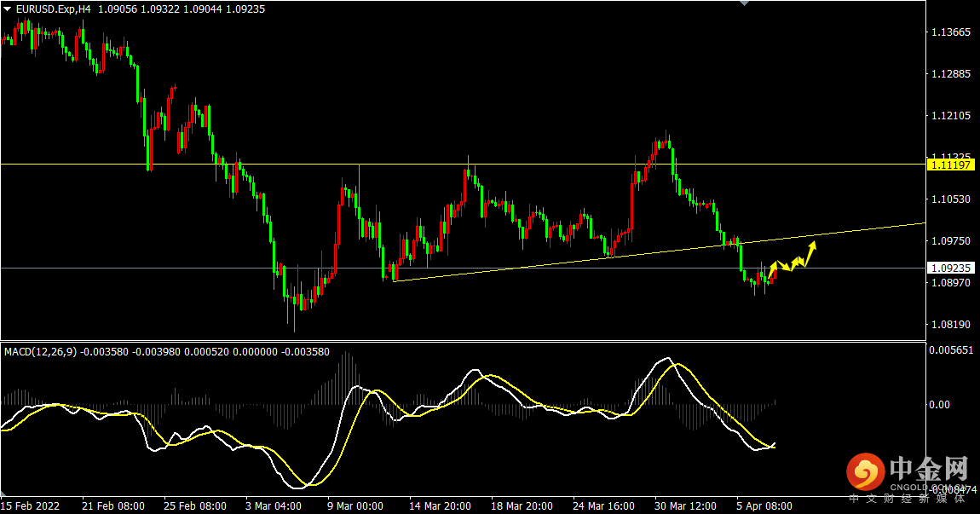Click the 24 Mar 16:00 time label

(x=603, y=505)
